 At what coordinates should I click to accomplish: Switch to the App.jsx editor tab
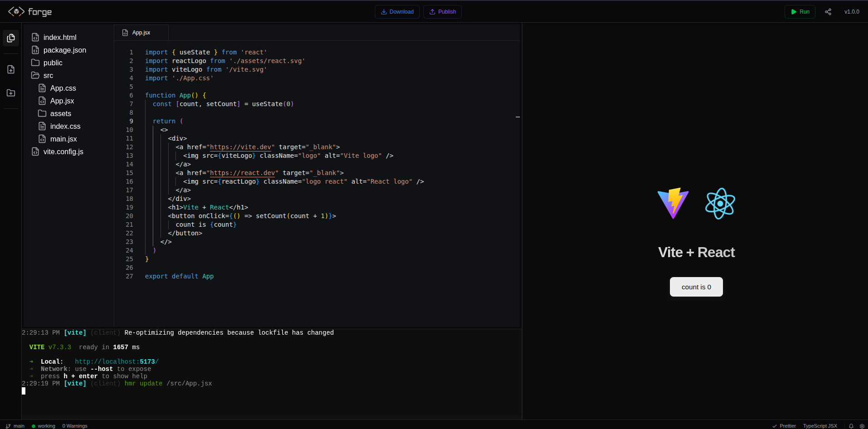pos(141,33)
